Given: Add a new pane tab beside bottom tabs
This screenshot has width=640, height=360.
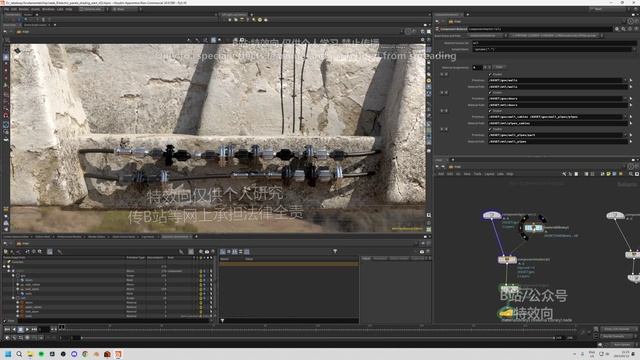Looking at the screenshot, I should coord(196,236).
